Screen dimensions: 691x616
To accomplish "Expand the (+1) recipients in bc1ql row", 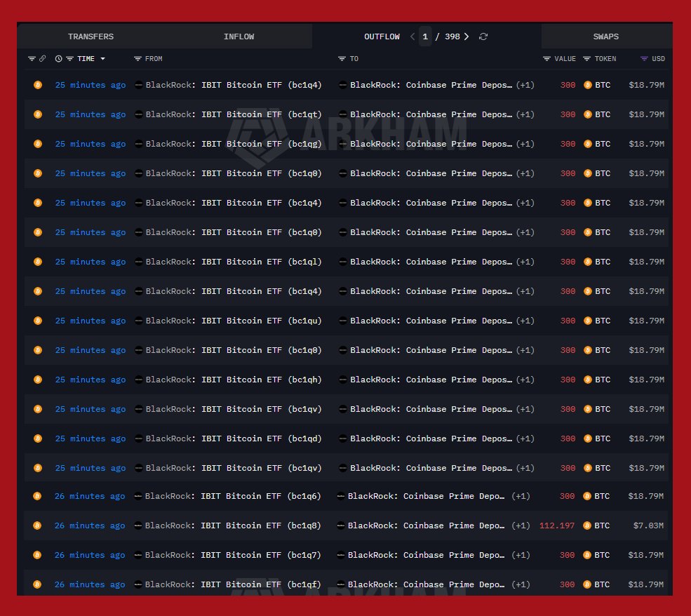I will [525, 262].
